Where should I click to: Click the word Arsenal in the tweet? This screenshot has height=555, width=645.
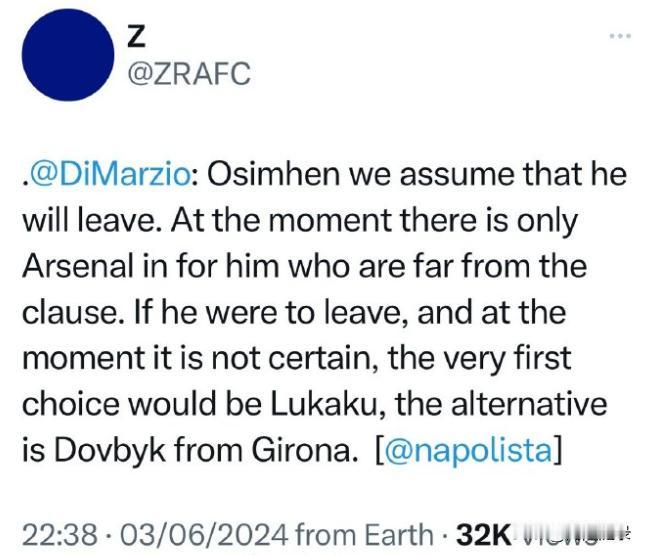click(x=78, y=266)
